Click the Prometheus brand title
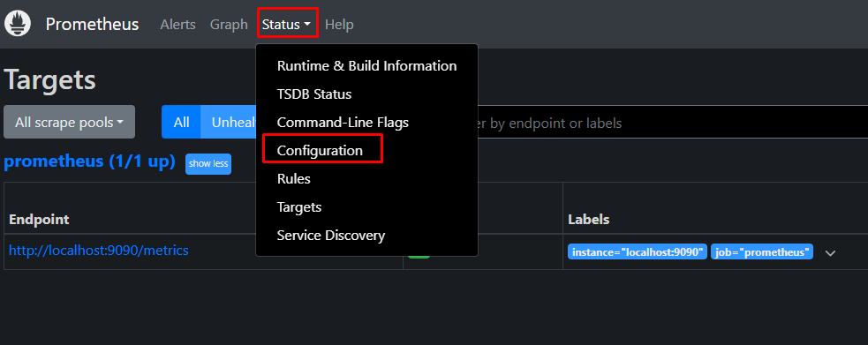Screen dimensions: 868x345 (x=92, y=25)
